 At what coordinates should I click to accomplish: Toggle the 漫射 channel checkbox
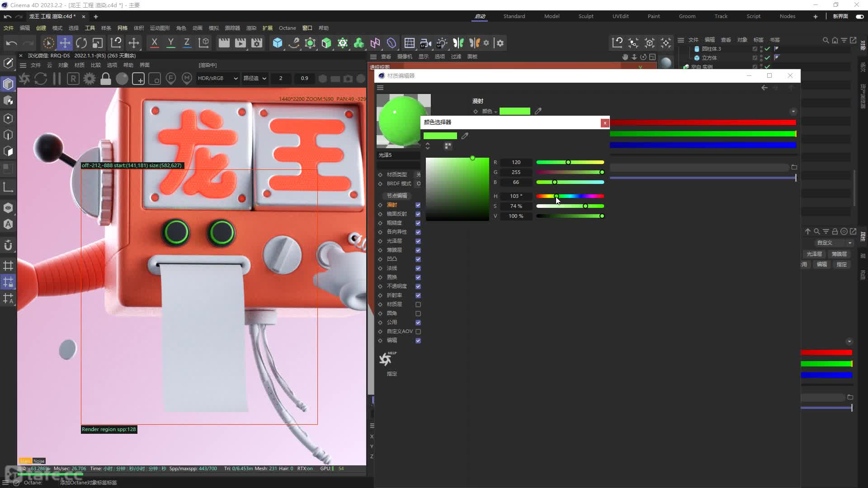click(x=418, y=205)
